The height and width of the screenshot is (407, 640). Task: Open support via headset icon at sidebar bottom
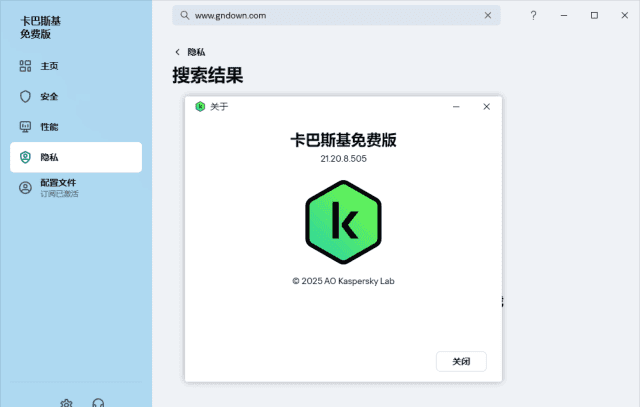98,403
